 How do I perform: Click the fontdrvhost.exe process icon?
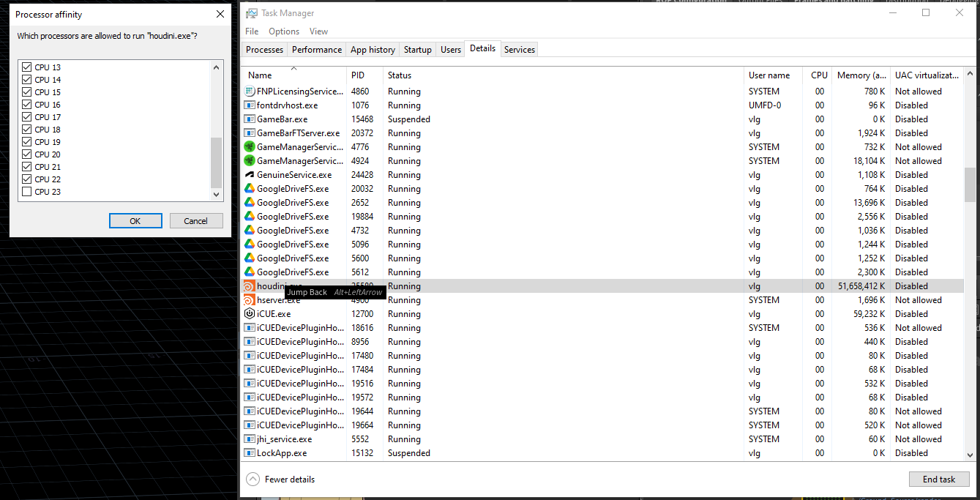tap(249, 105)
